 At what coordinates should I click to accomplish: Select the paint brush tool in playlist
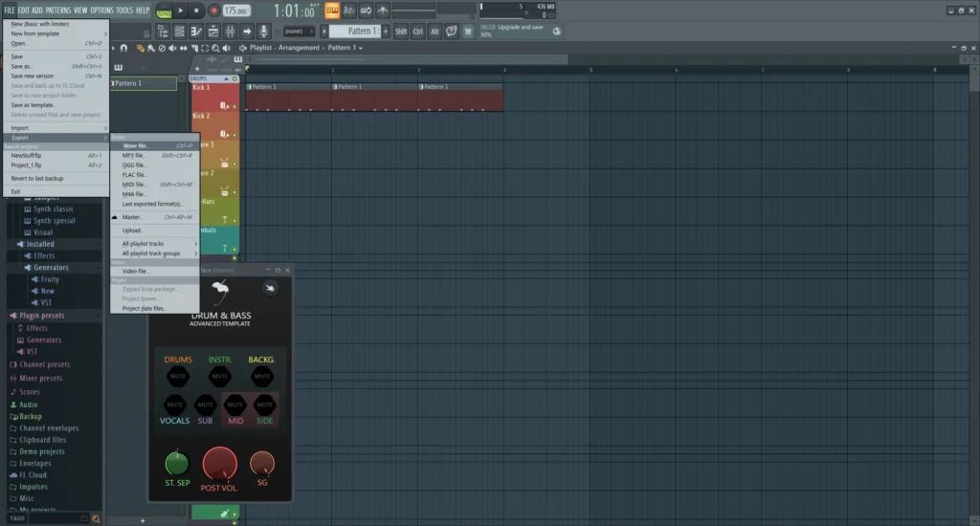coord(150,48)
